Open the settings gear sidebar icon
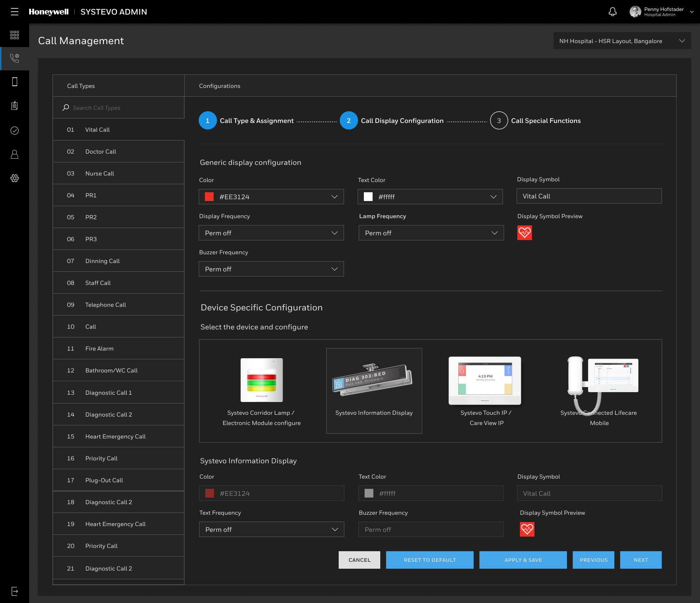The image size is (700, 603). pyautogui.click(x=15, y=178)
